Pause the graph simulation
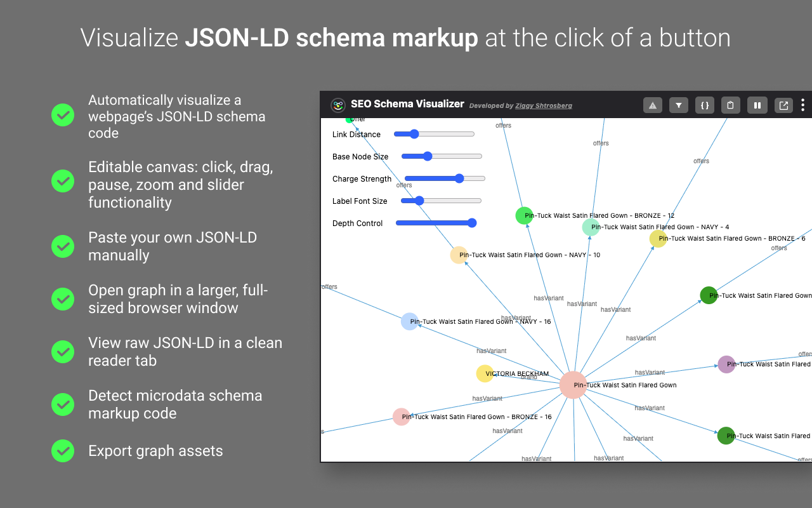 click(x=757, y=105)
